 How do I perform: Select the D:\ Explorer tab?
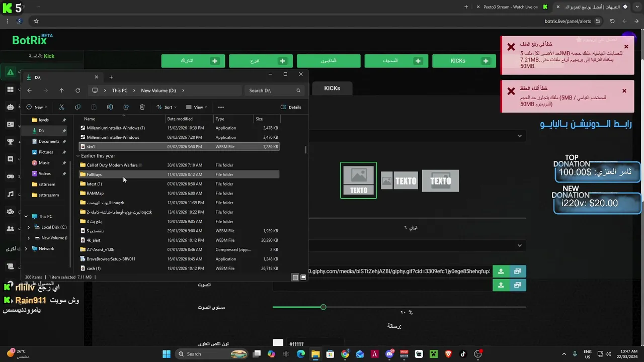click(x=63, y=77)
